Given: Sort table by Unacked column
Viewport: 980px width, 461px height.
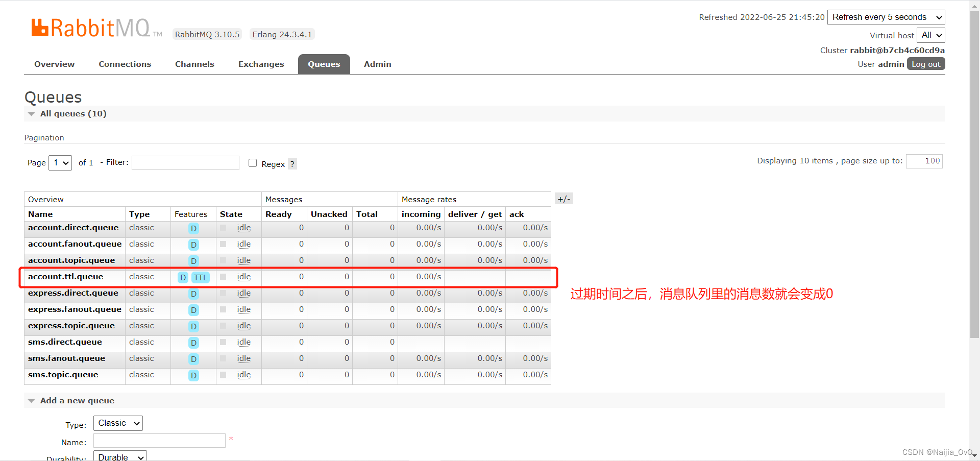Looking at the screenshot, I should [329, 214].
